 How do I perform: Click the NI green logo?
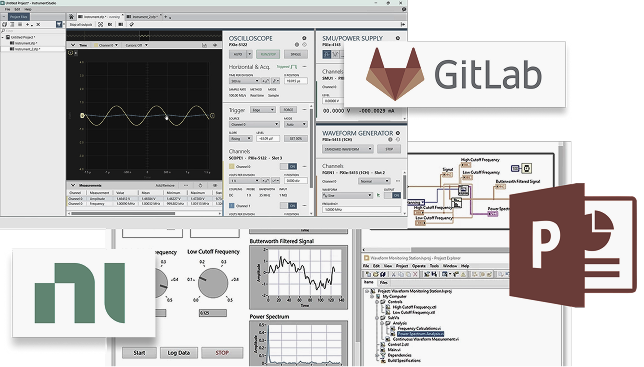coord(79,293)
